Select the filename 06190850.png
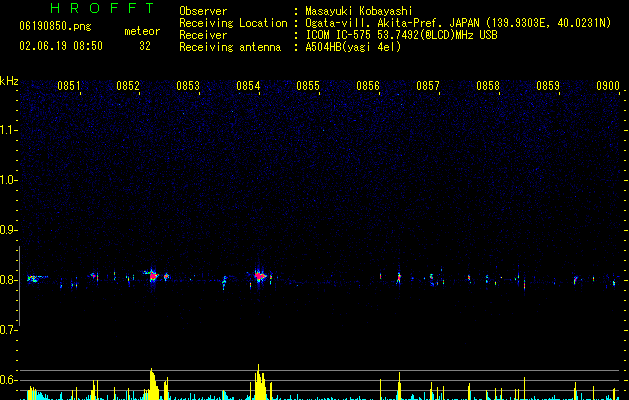Viewport: 629px width, 400px height. click(x=55, y=26)
